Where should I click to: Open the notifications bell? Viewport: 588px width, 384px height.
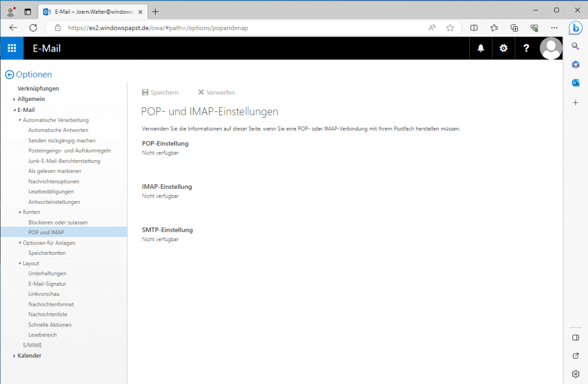481,48
